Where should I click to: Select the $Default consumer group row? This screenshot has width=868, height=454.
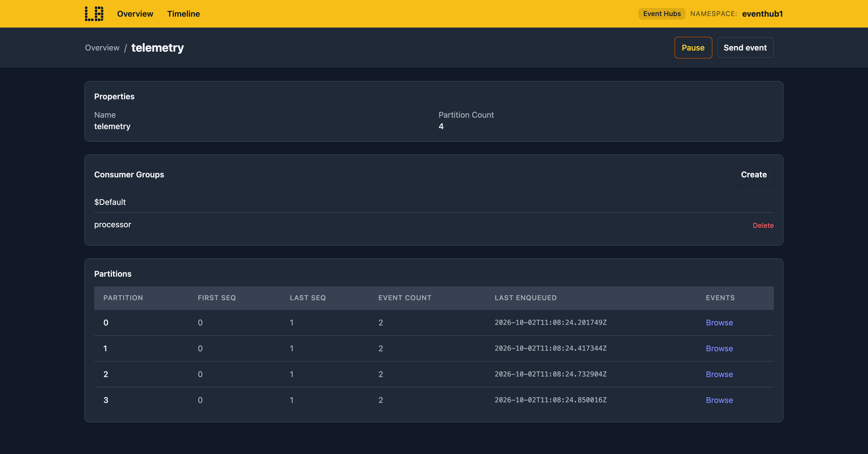click(434, 202)
